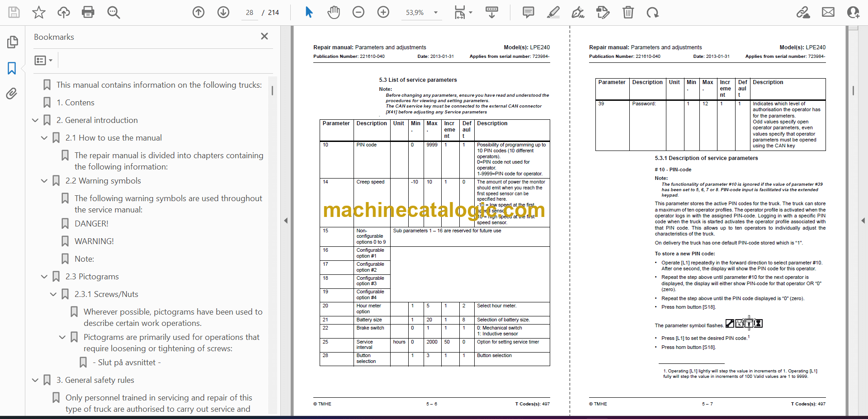Screen dimensions: 868x419
Task: Go to next page
Action: (223, 12)
